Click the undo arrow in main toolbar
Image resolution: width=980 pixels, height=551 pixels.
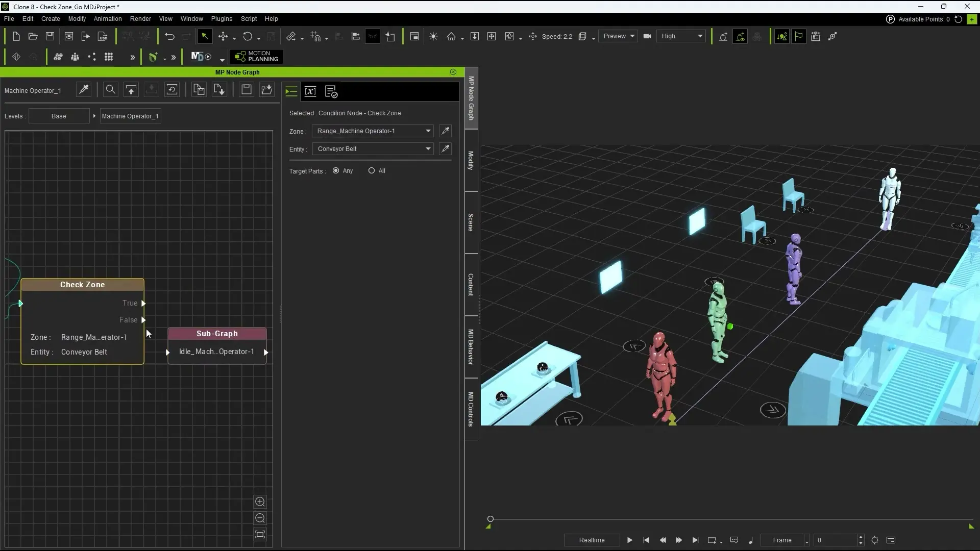[169, 36]
